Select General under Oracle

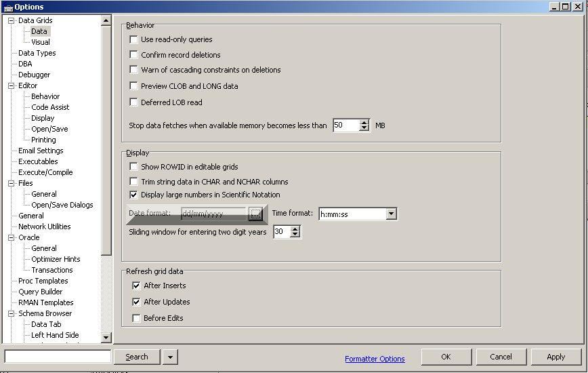point(44,248)
